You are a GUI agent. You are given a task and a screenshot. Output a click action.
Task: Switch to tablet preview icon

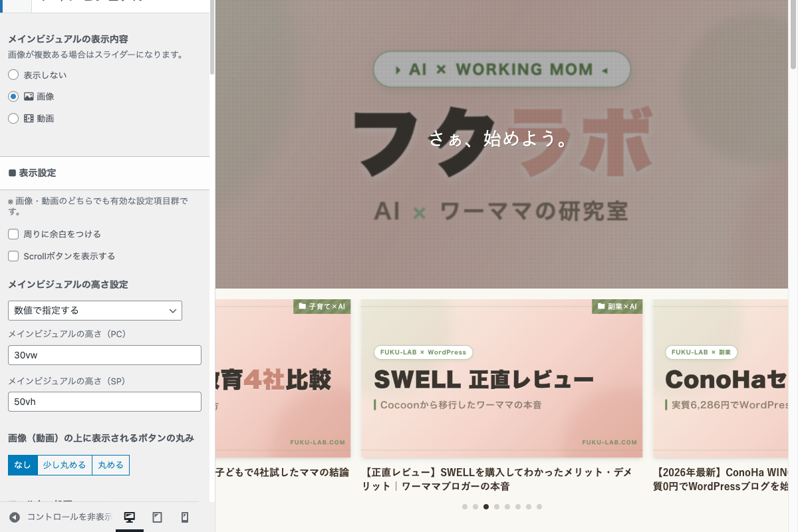(158, 517)
